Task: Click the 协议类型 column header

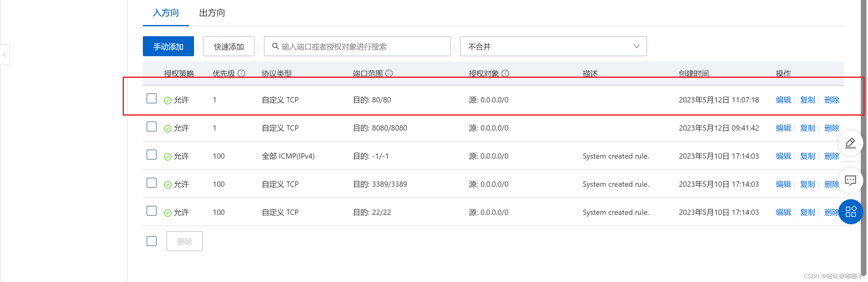Action: point(277,73)
